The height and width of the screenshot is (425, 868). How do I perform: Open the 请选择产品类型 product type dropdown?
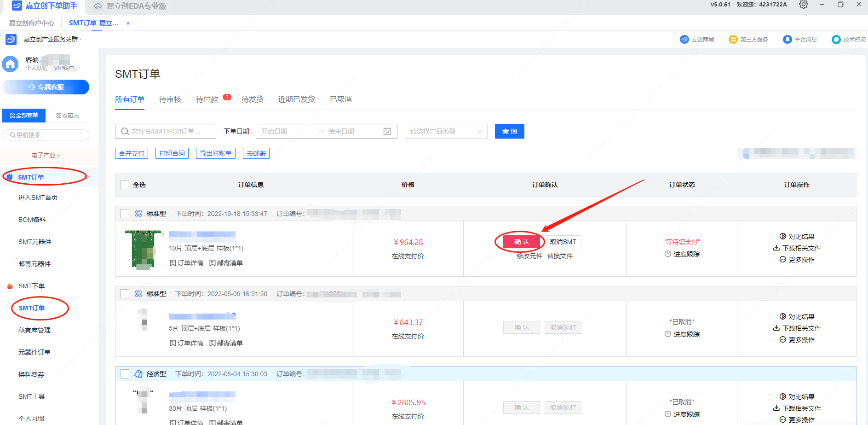[446, 131]
